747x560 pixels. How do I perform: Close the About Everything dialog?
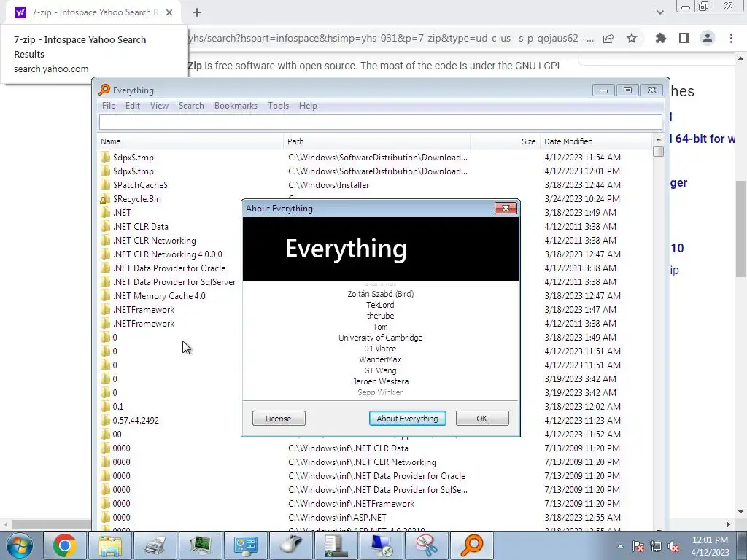click(x=506, y=208)
